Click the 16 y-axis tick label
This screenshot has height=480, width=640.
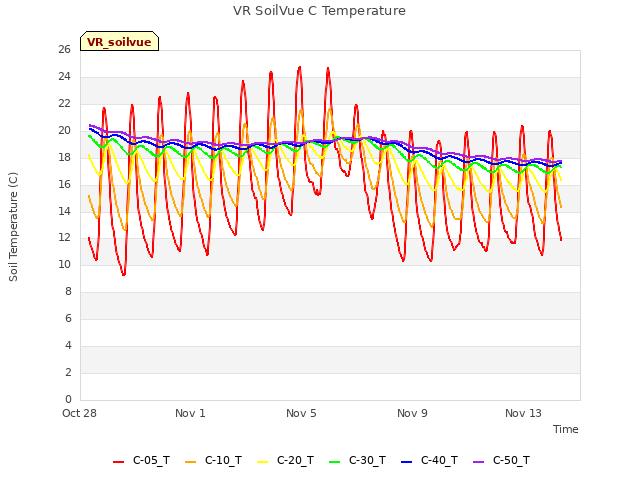[x=64, y=184]
